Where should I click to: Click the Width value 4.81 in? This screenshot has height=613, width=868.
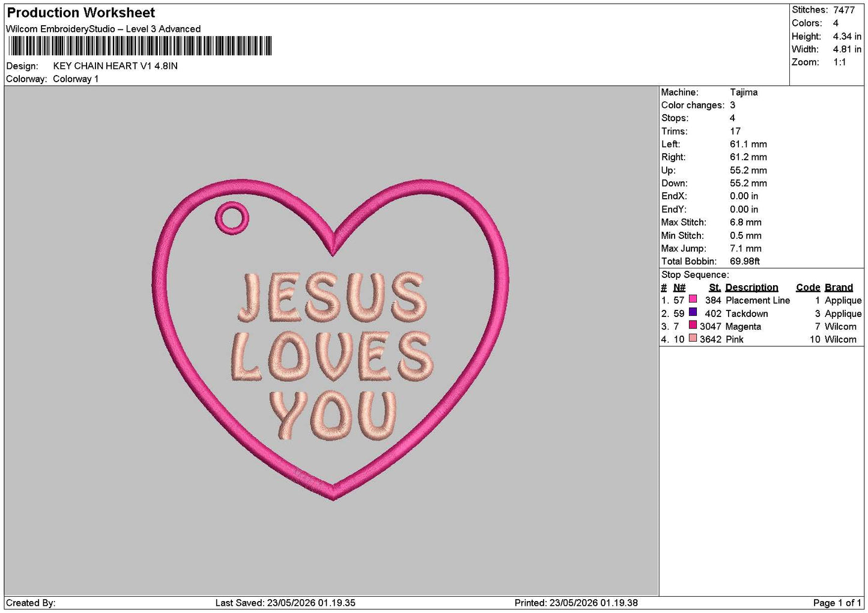[x=847, y=49]
